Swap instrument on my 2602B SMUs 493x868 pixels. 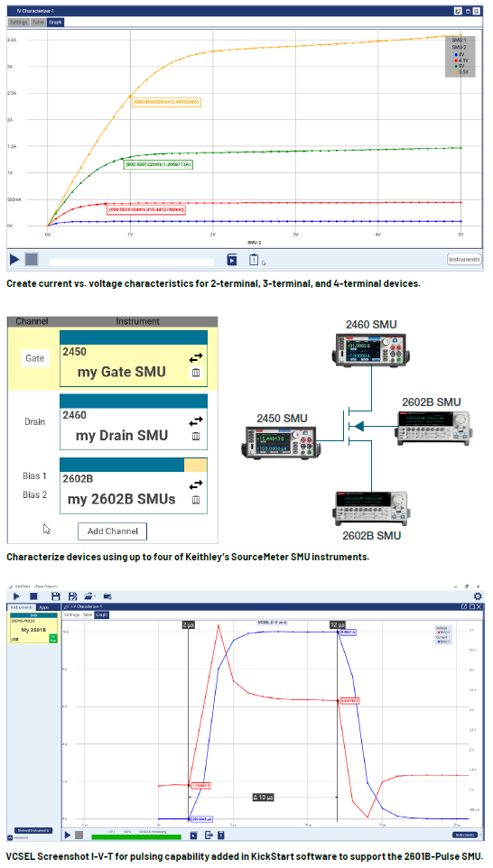196,485
